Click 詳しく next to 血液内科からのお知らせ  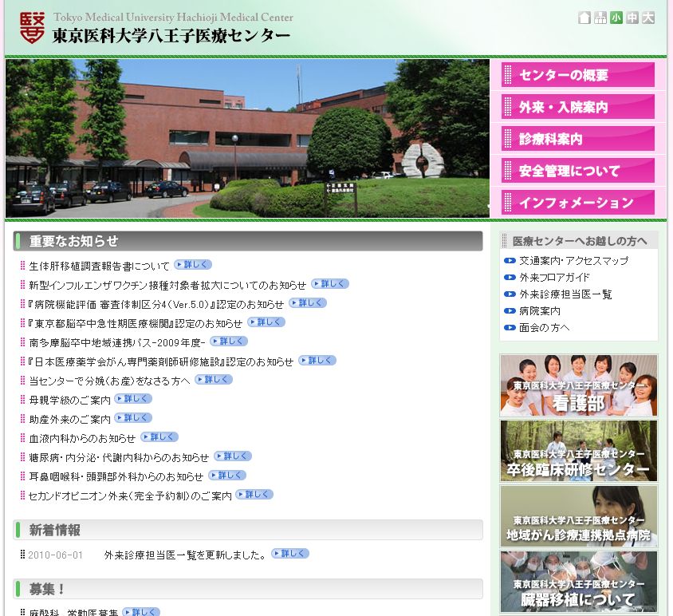[x=159, y=437]
